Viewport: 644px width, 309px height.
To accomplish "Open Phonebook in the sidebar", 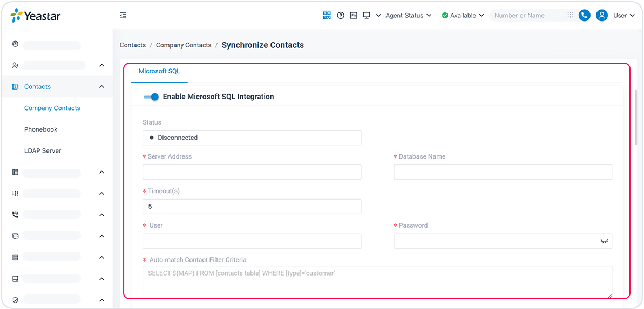I will pyautogui.click(x=40, y=129).
